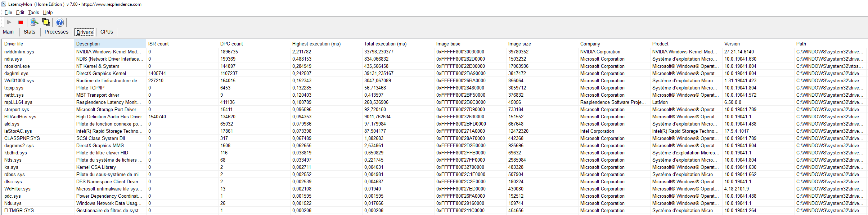Screen dimensions: 868x215
Task: Click the blue question mark help icon
Action: coord(60,22)
